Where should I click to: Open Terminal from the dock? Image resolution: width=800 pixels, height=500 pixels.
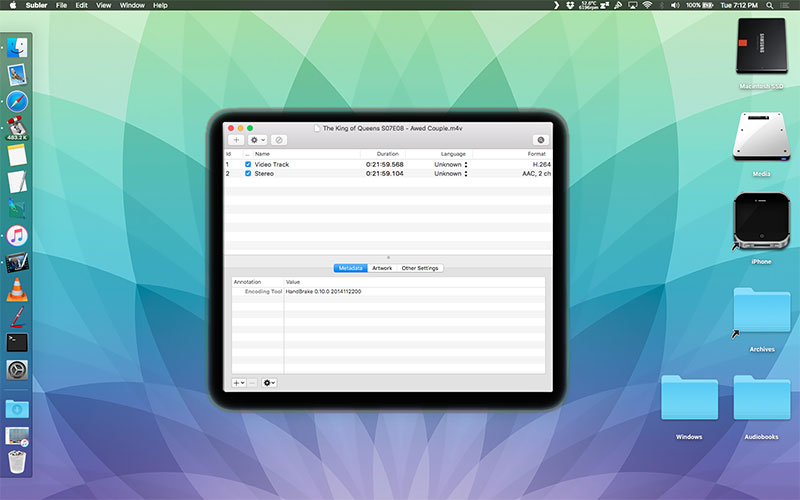pyautogui.click(x=17, y=343)
